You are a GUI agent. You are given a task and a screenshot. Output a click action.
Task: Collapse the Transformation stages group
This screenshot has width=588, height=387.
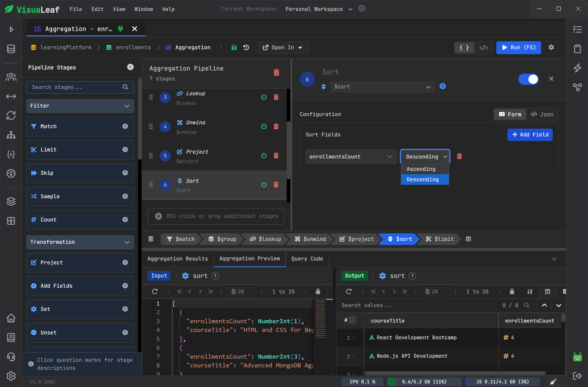pyautogui.click(x=80, y=242)
